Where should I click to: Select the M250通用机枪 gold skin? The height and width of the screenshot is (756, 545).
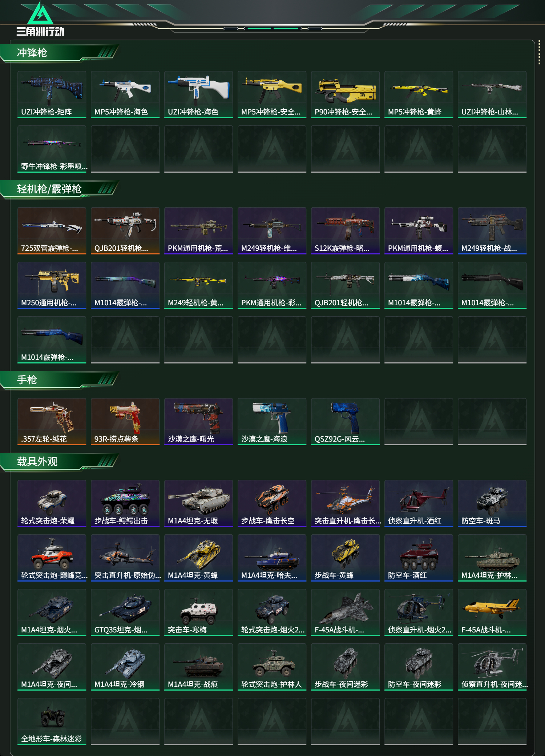coord(52,285)
